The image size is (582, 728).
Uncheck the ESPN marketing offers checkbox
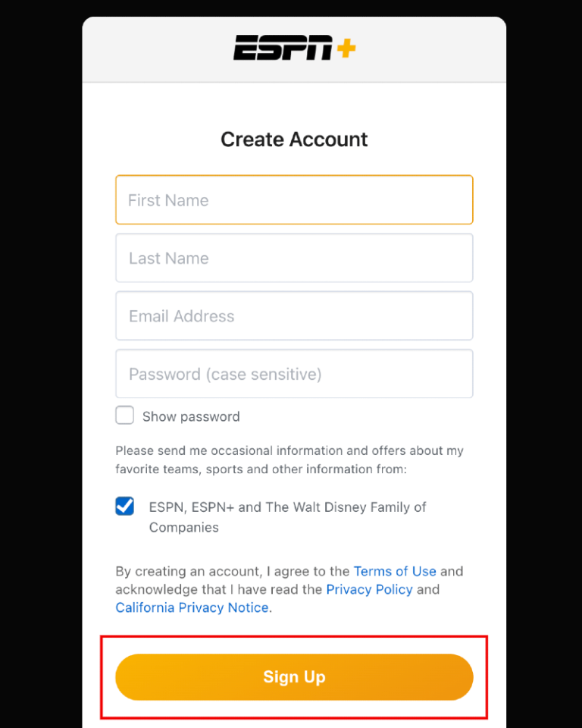pos(125,506)
